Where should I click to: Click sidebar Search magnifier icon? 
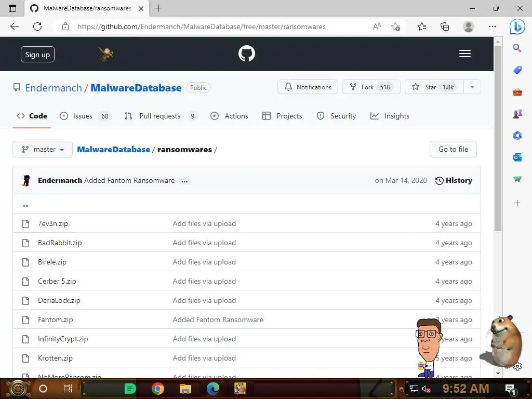pos(517,48)
